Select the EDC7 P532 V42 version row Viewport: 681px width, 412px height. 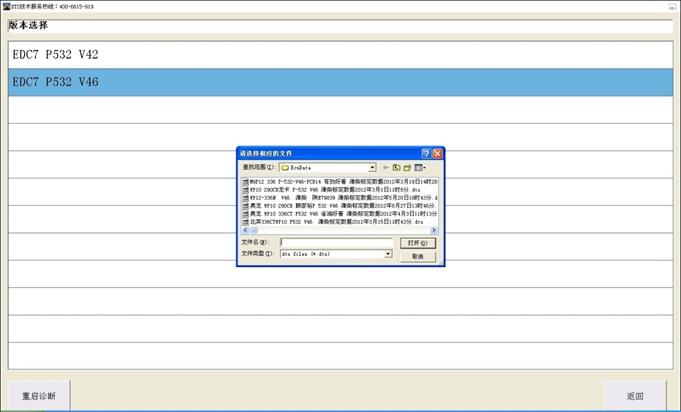click(340, 55)
